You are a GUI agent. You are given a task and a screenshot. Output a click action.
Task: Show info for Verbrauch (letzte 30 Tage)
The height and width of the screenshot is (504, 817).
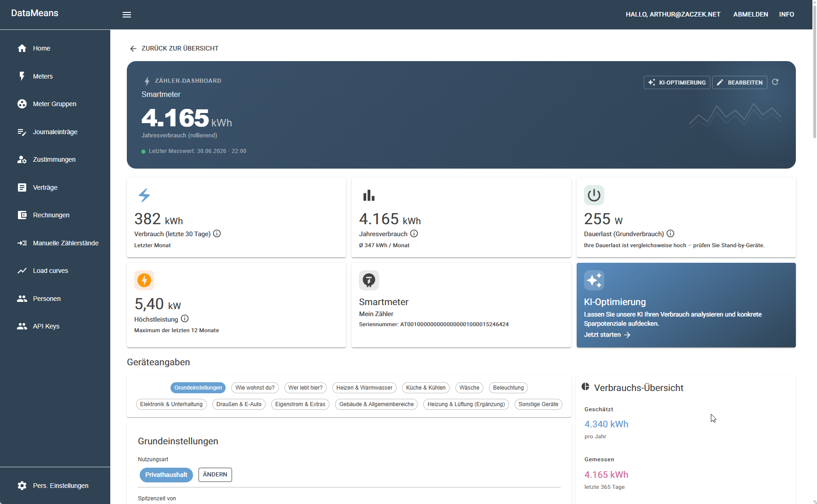(217, 233)
